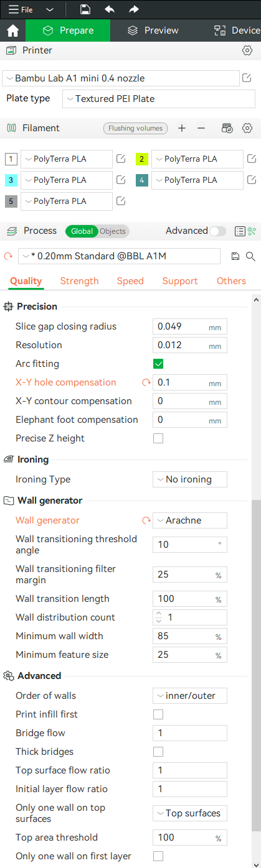Open the Plate type dropdown
Viewport: 261px width, 868px height.
[x=159, y=99]
